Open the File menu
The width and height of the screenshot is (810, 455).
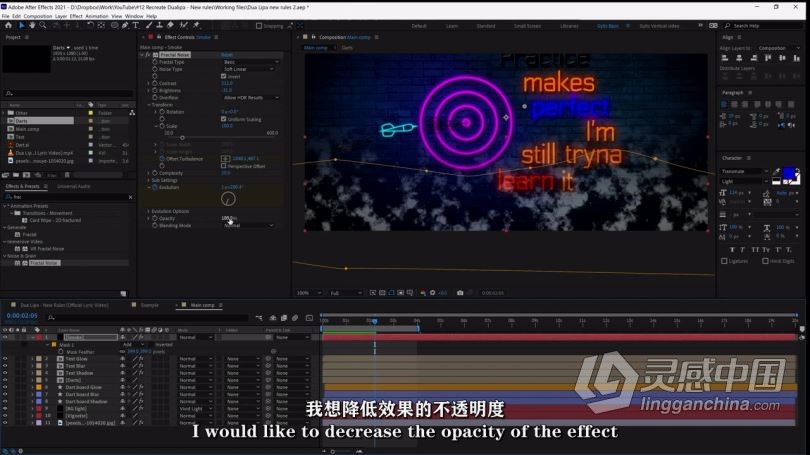click(x=6, y=16)
